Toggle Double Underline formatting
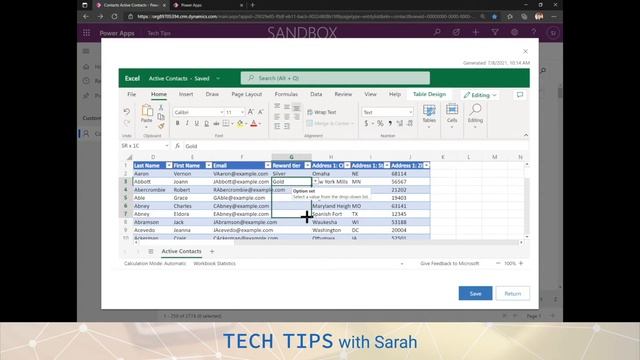The width and height of the screenshot is (640, 360). click(x=207, y=123)
